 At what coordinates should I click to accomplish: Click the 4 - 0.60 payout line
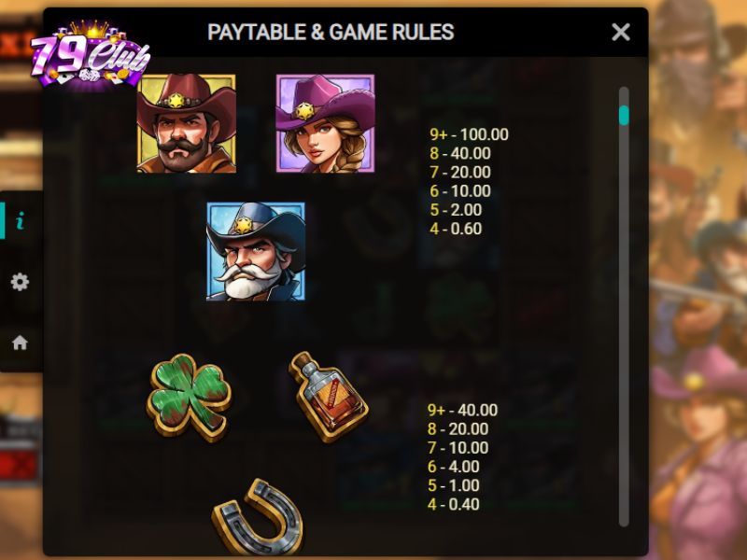click(x=456, y=229)
